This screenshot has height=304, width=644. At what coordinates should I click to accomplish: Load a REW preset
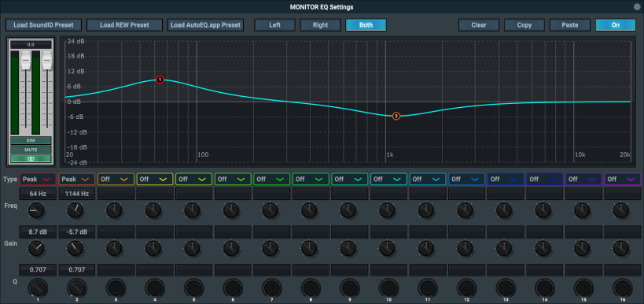(x=124, y=25)
